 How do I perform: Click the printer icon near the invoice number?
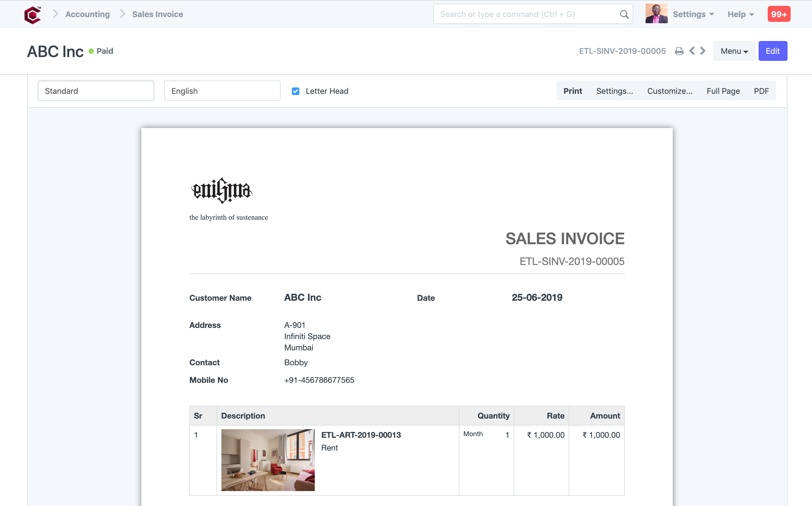click(x=679, y=51)
